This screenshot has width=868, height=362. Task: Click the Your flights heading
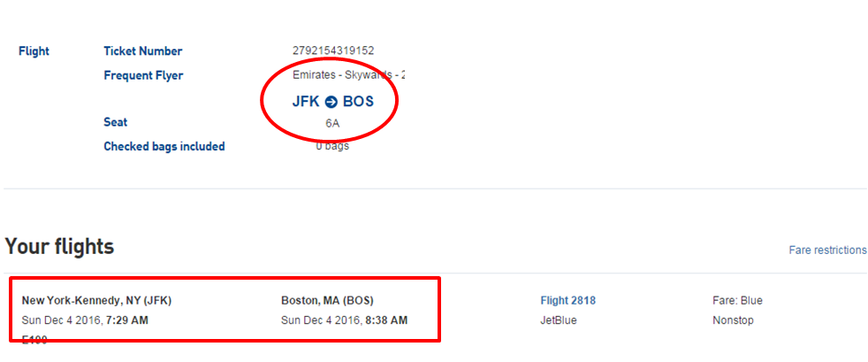point(59,246)
